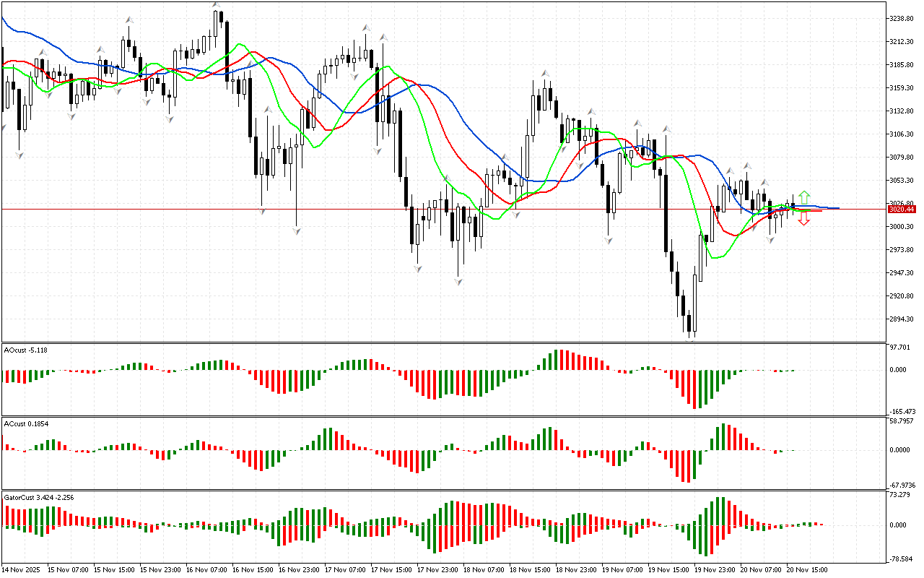Click the 20 Nov 15:00 time label

pyautogui.click(x=807, y=569)
